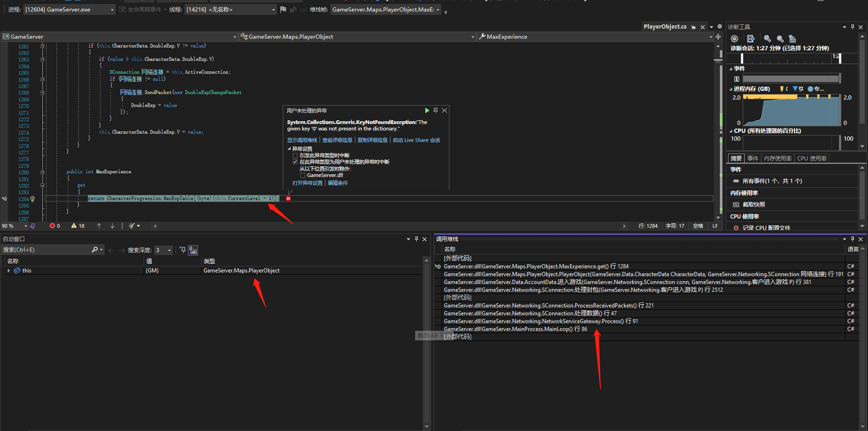The image size is (868, 431).
Task: Check the GameServer.dll exclusion checkbox
Action: (303, 175)
